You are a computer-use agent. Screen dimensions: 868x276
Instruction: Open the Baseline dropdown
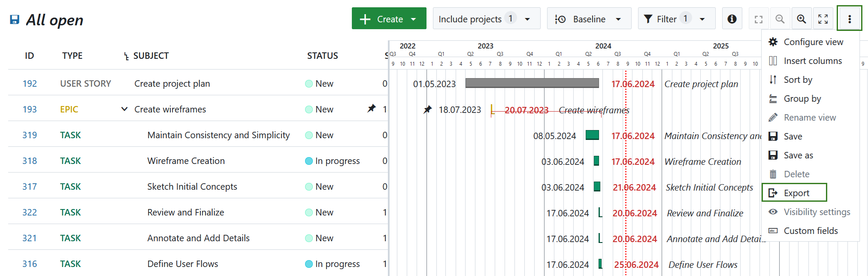[x=589, y=19]
